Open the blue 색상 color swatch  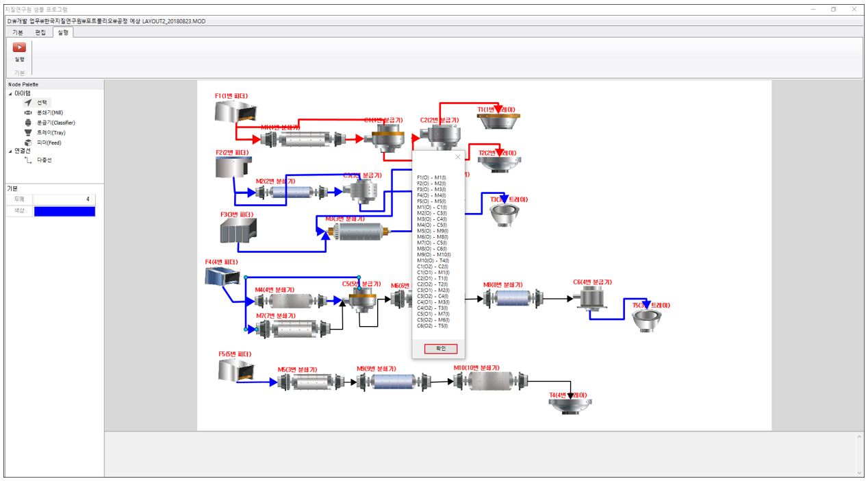[x=65, y=211]
